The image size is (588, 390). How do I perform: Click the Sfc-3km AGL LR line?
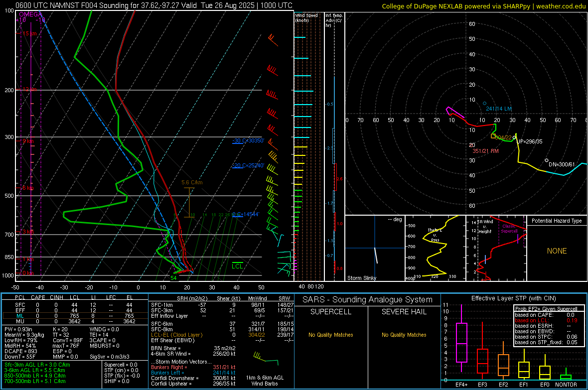click(37, 365)
